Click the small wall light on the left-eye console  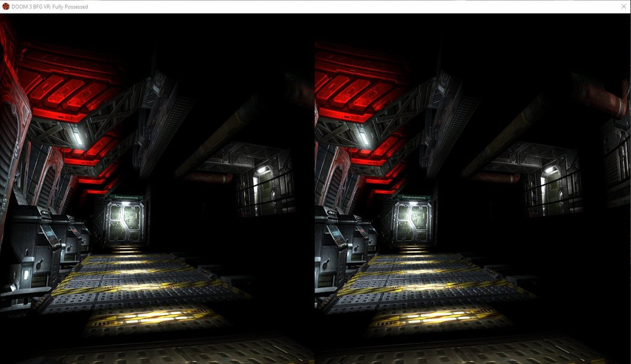tap(26, 275)
